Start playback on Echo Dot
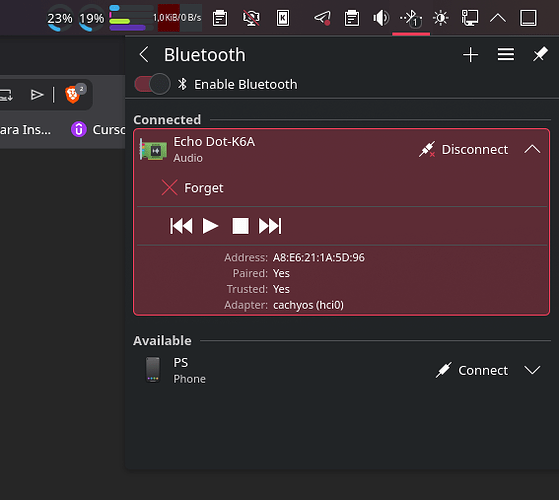This screenshot has height=500, width=559. (x=210, y=226)
